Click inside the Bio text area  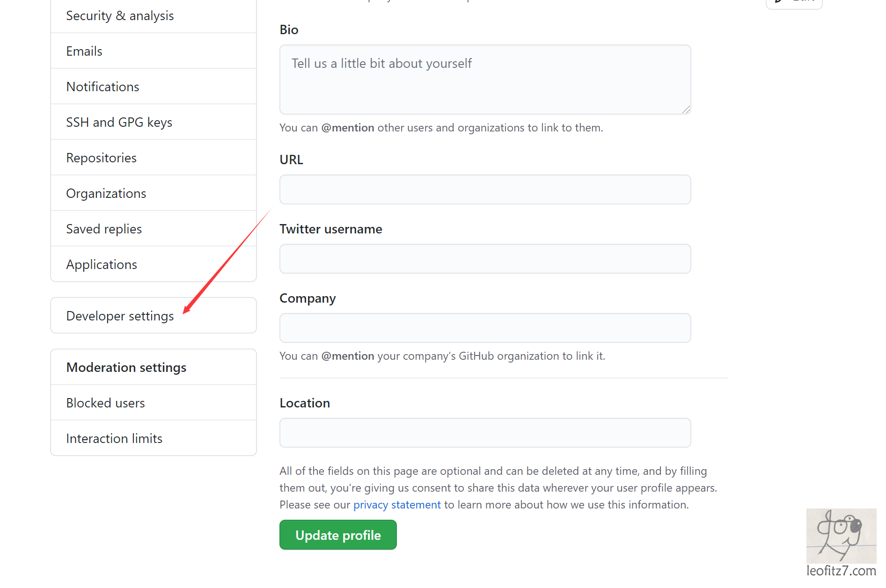[x=485, y=80]
